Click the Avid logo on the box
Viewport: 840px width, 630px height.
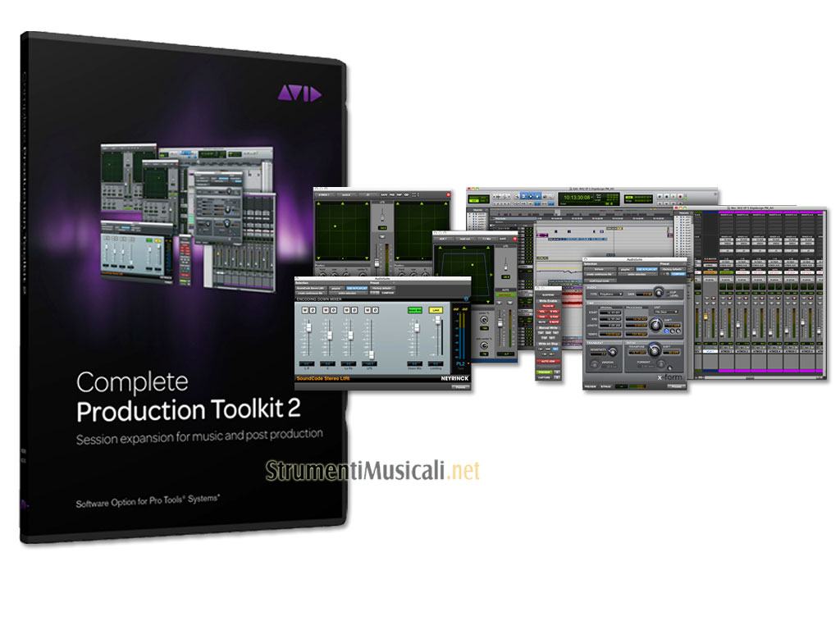point(299,94)
